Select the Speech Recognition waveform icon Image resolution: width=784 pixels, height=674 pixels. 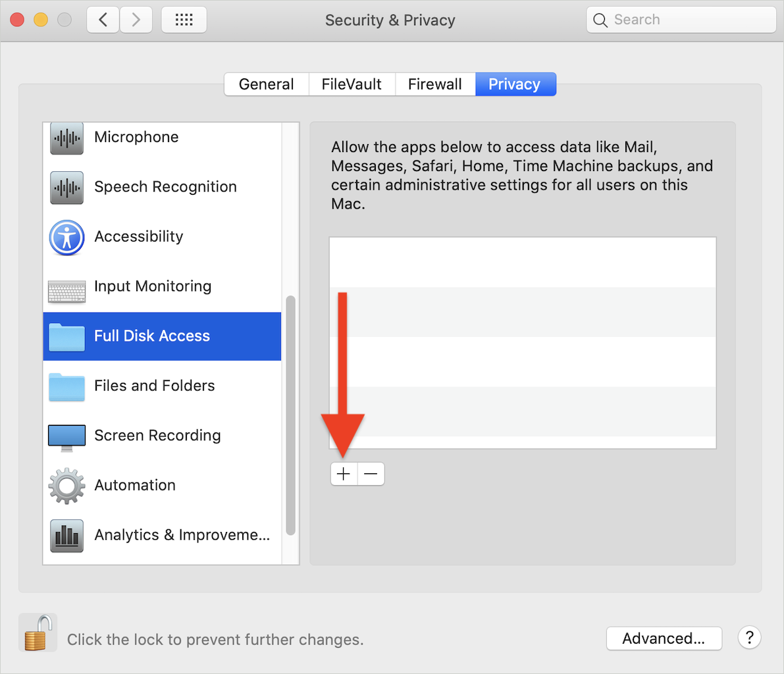tap(66, 188)
